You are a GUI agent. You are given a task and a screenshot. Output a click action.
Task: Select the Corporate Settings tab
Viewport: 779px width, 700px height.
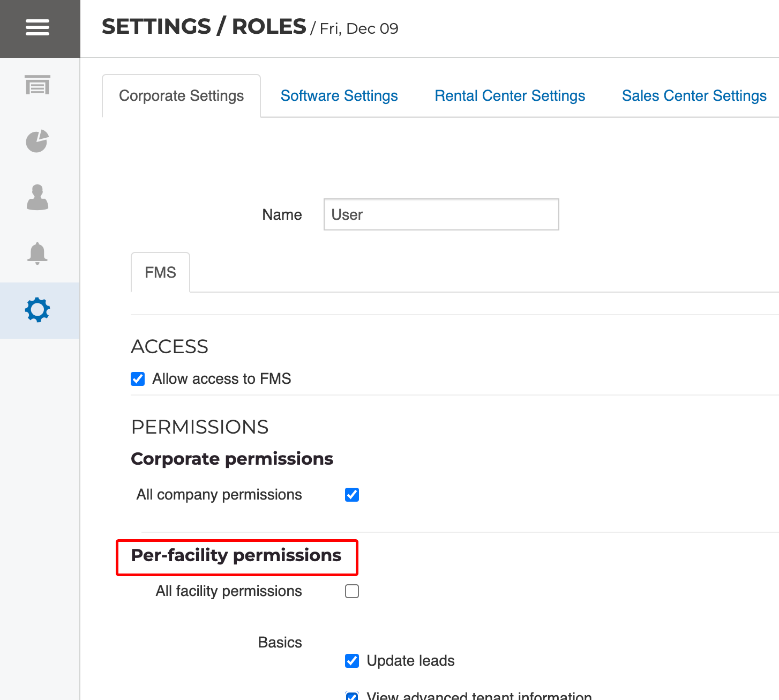pyautogui.click(x=181, y=96)
